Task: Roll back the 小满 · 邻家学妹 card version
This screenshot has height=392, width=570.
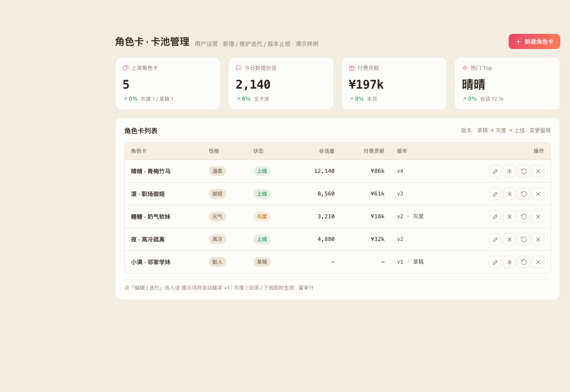Action: pos(524,262)
